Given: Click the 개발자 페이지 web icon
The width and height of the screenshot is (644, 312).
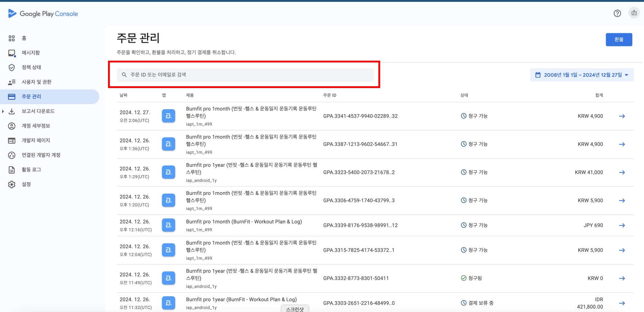Looking at the screenshot, I should point(12,141).
